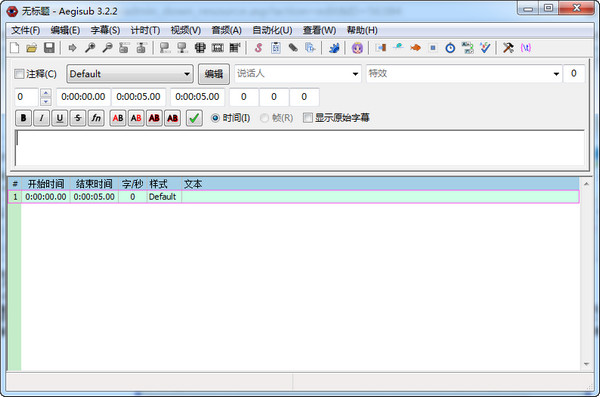Viewport: 600px width, 397px height.
Task: Launch ASSDraw3 via the anime face icon
Action: (x=357, y=48)
